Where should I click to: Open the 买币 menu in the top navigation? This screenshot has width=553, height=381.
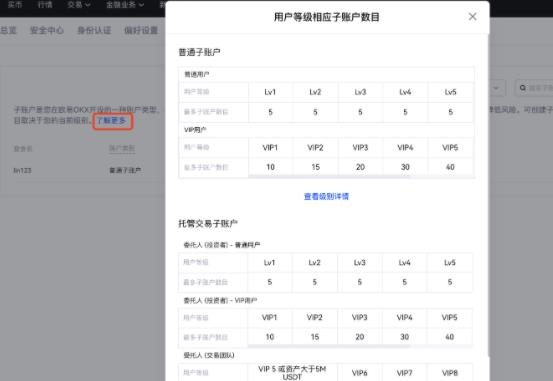[x=15, y=5]
